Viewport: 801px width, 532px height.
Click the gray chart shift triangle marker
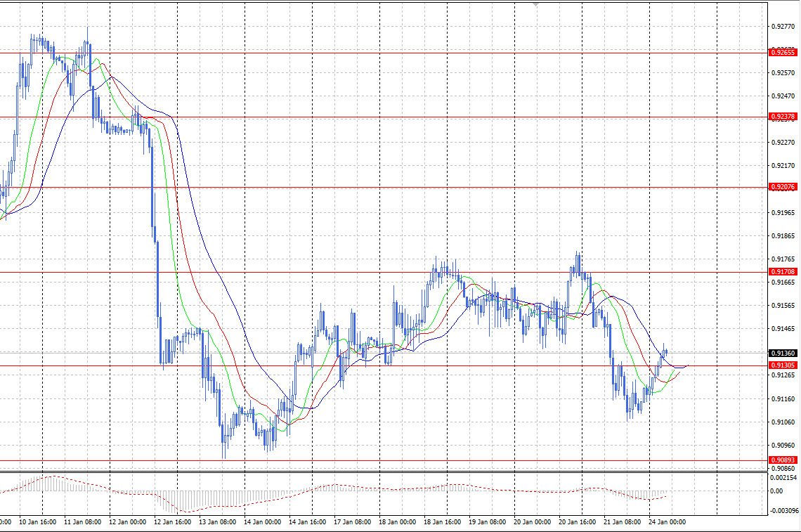click(x=535, y=5)
